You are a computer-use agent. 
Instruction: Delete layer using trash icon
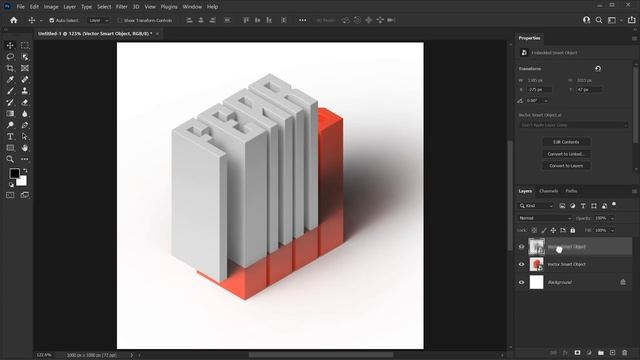point(624,353)
